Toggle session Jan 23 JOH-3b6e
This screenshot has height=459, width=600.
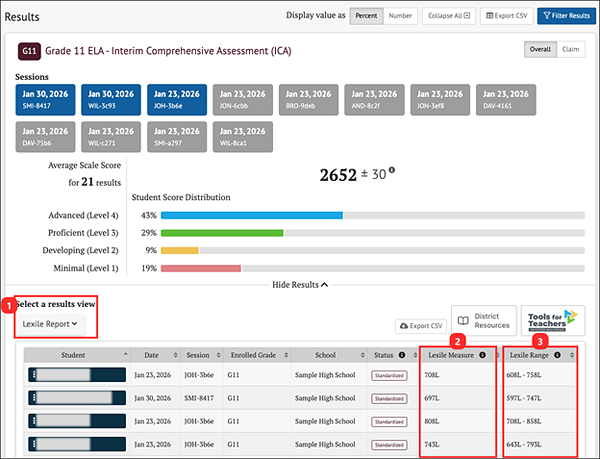177,99
